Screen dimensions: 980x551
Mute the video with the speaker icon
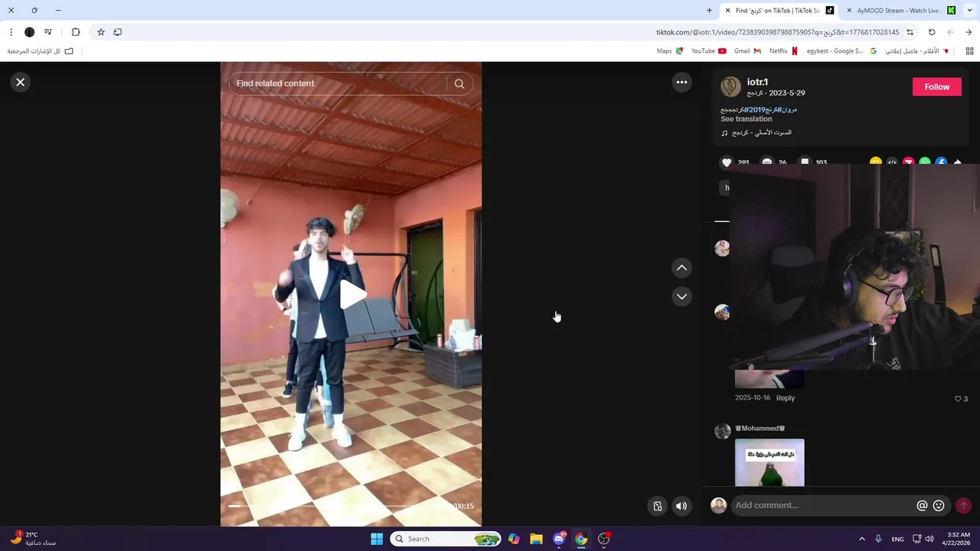[x=681, y=506]
